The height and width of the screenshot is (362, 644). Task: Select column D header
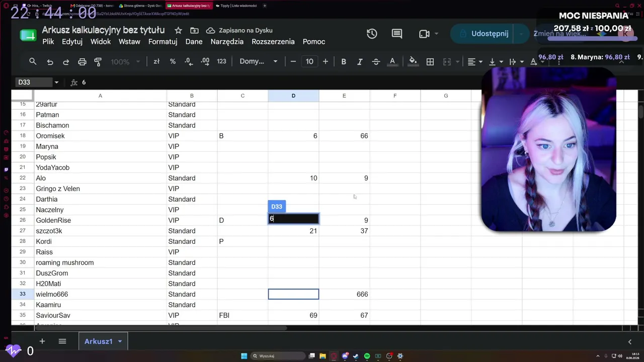pos(293,96)
